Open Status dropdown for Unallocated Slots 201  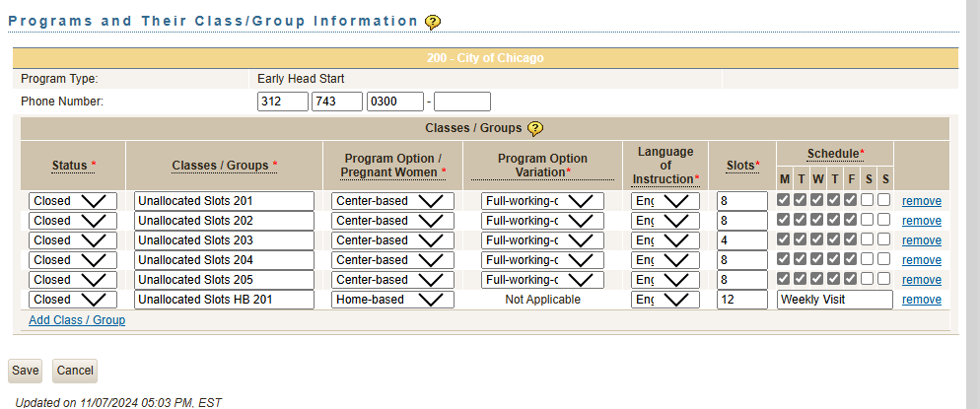(x=73, y=201)
